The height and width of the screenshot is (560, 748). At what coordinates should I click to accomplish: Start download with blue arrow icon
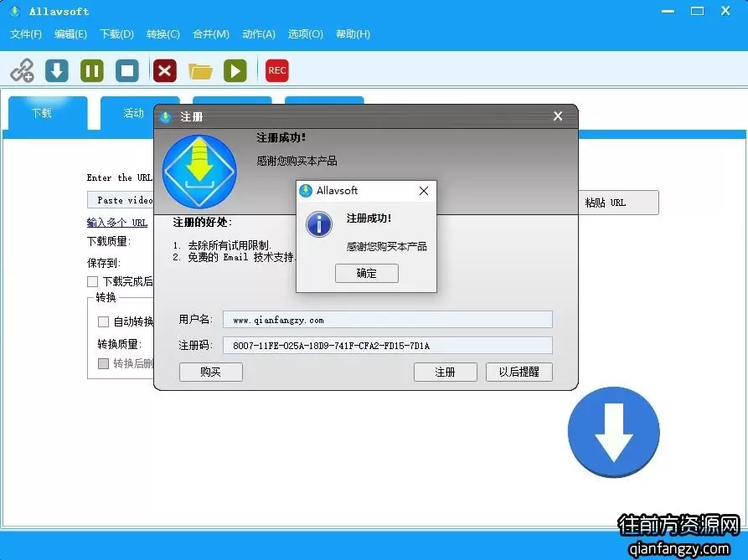(x=57, y=70)
